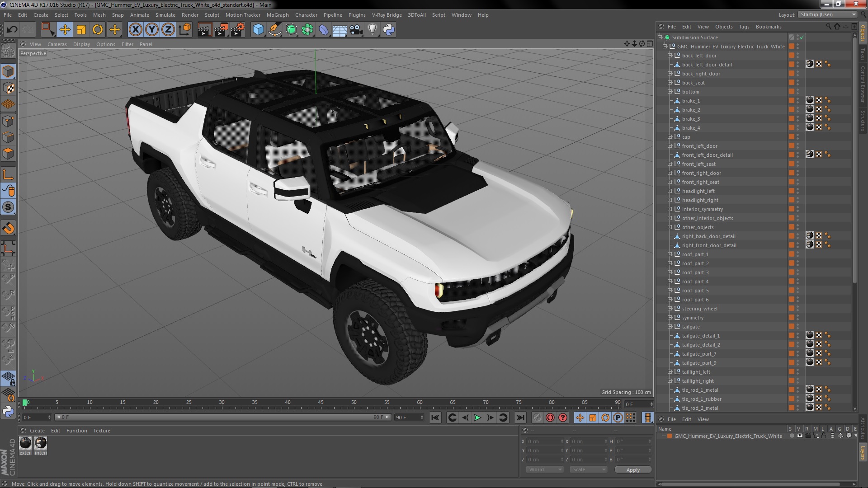This screenshot has height=488, width=868.
Task: Click layer color swatch for back_seat
Action: [x=792, y=83]
